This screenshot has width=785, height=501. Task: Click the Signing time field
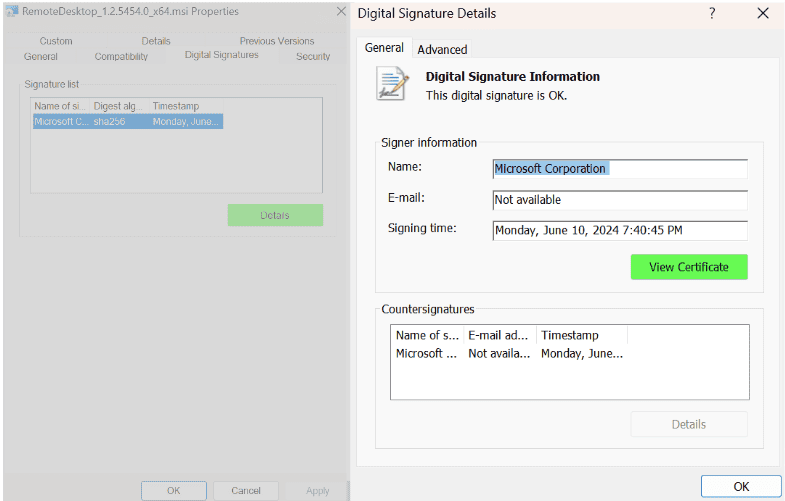tap(620, 230)
